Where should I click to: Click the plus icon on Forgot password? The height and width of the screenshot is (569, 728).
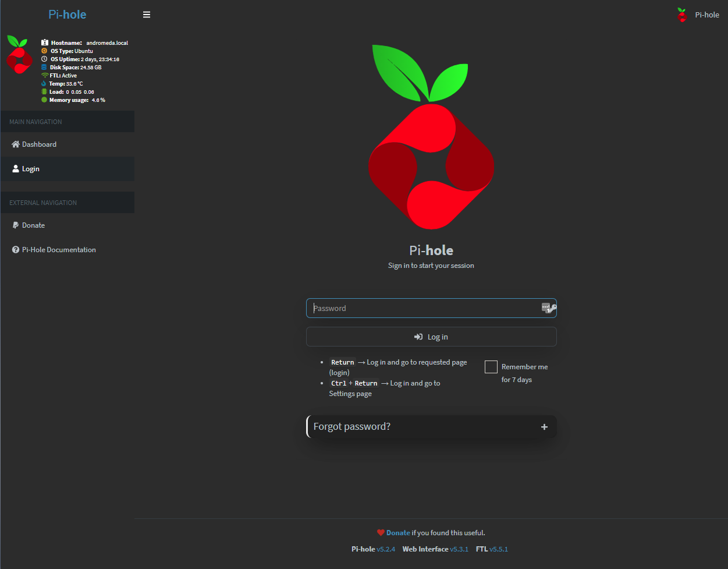point(544,427)
